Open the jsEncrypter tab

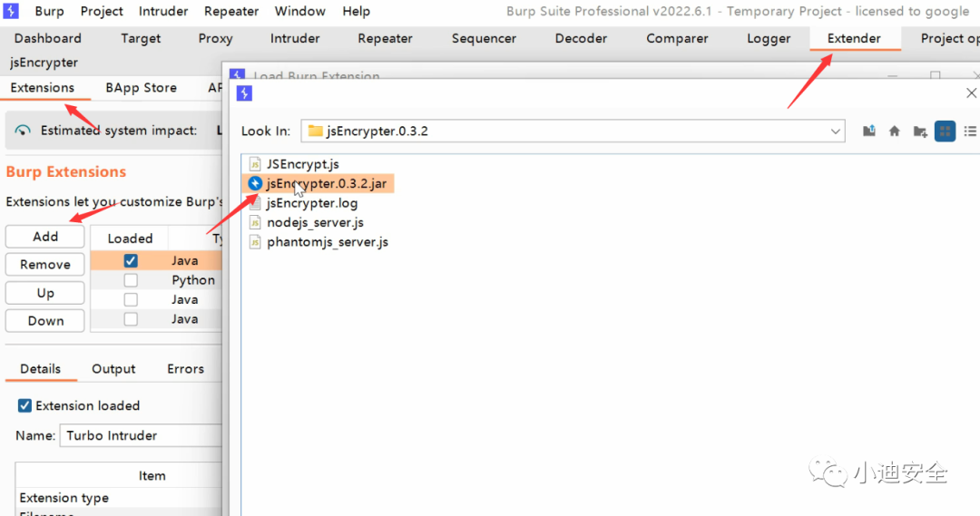point(44,63)
